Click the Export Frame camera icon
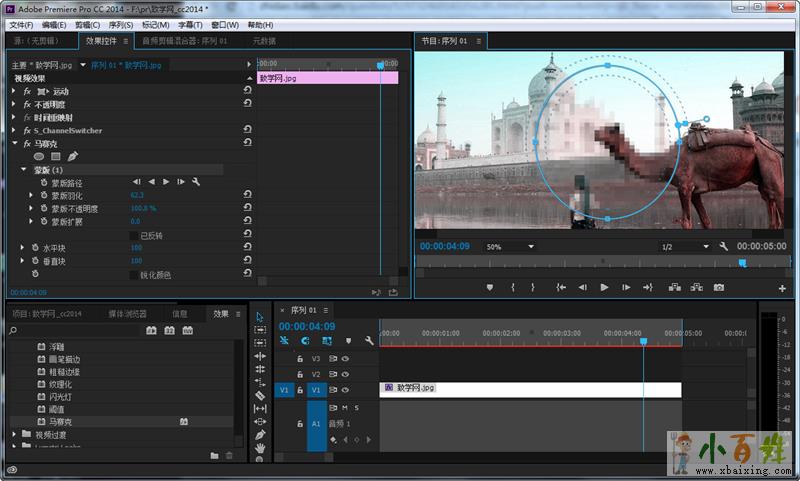Viewport: 800px width, 481px height. tap(718, 288)
